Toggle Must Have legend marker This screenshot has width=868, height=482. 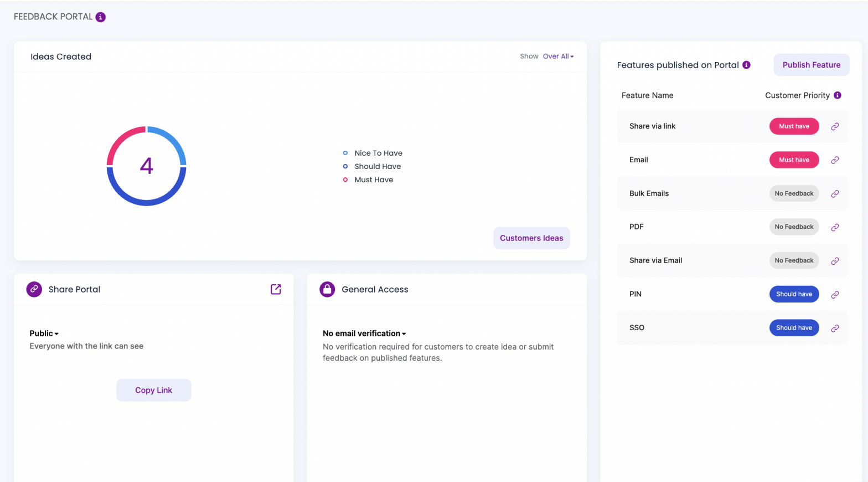coord(345,180)
